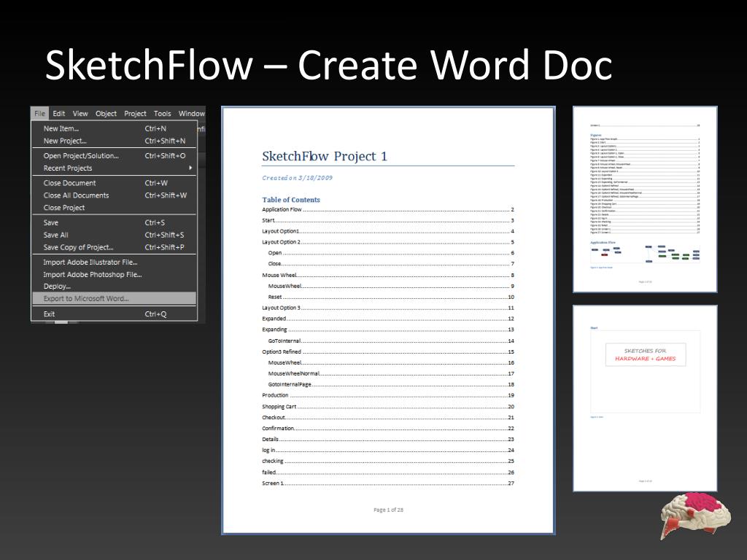Open the 'Layout Option1' contents entry

coord(388,231)
